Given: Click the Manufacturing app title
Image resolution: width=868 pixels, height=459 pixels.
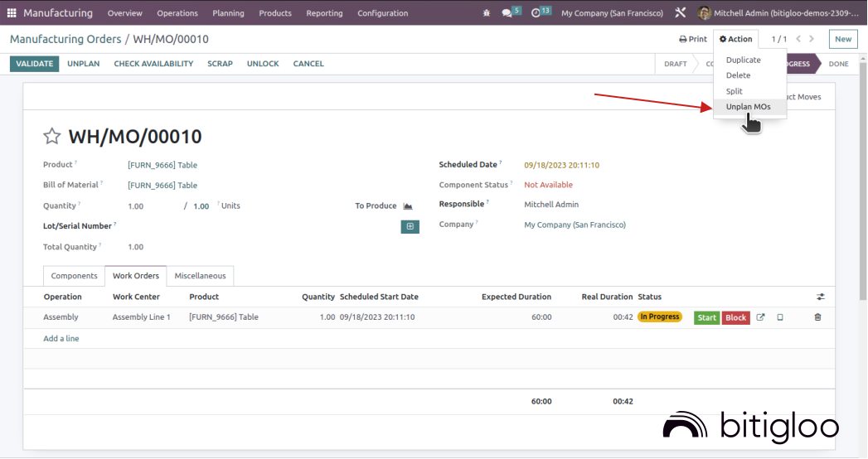Looking at the screenshot, I should point(58,12).
